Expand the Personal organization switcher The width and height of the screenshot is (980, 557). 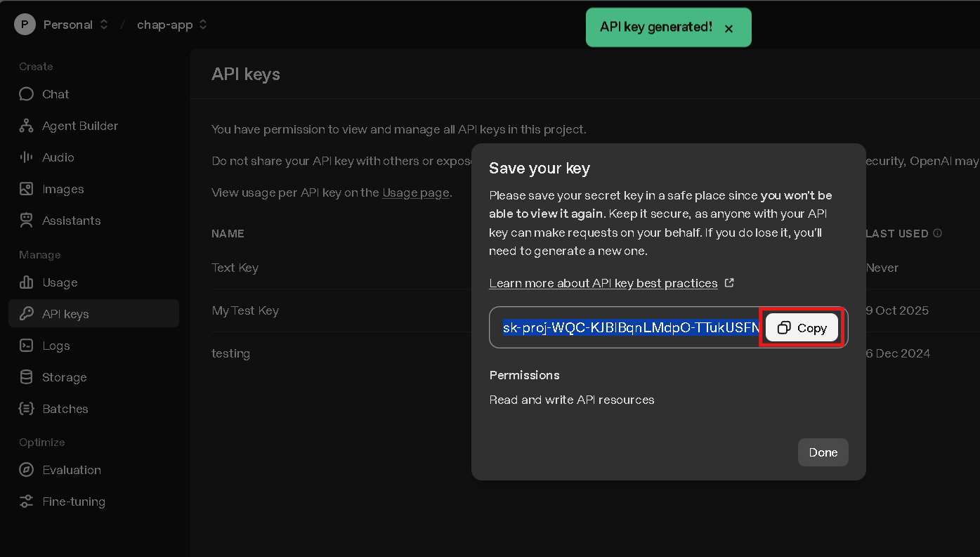(103, 24)
